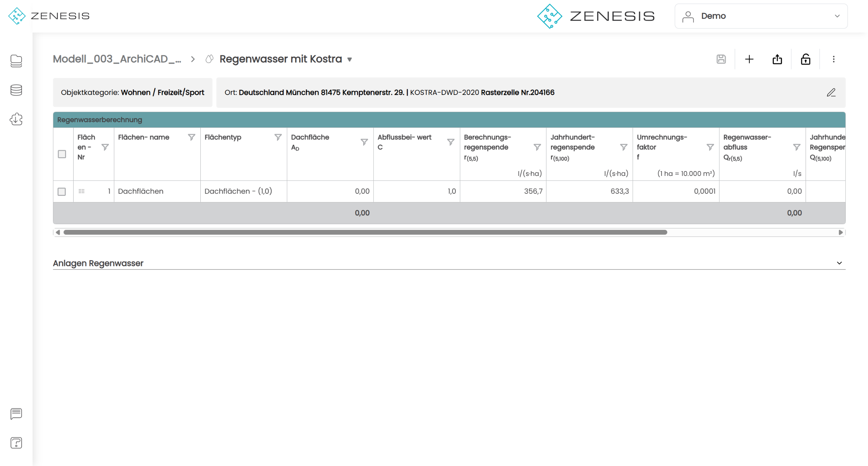Expand the Anlagen Regenwasser section
Viewport: 868px width, 466px height.
[x=839, y=263]
